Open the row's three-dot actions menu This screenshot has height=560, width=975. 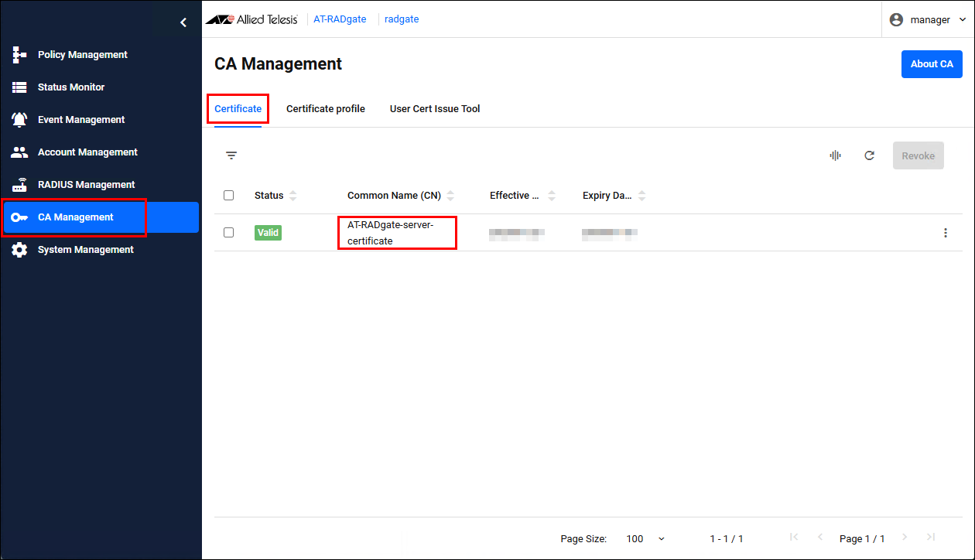(x=945, y=233)
